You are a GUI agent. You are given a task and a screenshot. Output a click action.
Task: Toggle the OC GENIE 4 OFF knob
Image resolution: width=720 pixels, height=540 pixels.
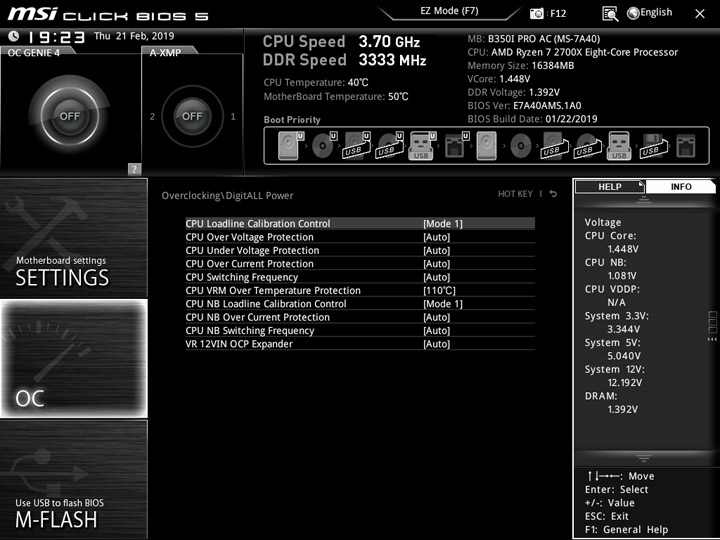coord(69,116)
